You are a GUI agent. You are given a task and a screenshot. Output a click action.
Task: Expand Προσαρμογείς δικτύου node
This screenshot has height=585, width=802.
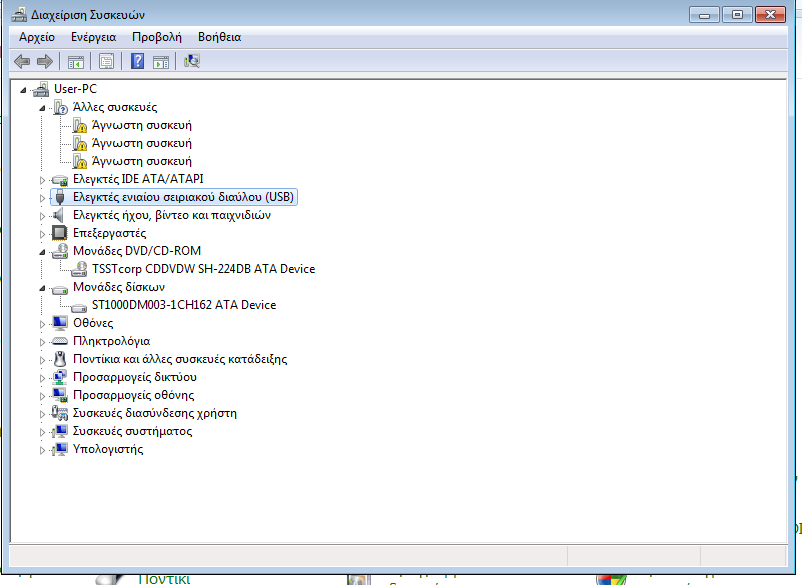point(42,378)
